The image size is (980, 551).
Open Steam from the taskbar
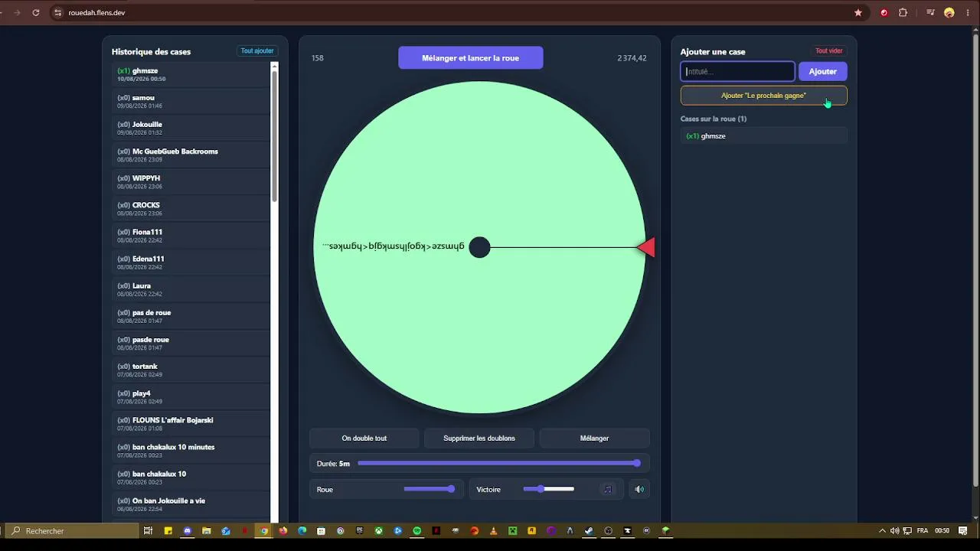coord(589,530)
